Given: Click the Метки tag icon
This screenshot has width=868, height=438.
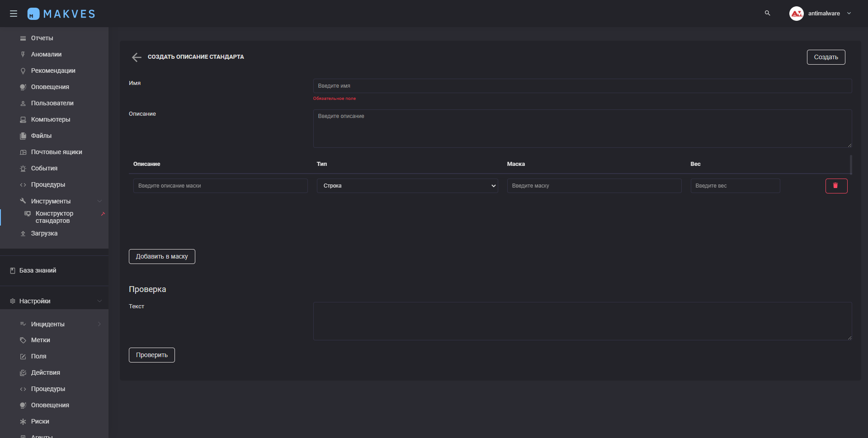Looking at the screenshot, I should pos(23,340).
